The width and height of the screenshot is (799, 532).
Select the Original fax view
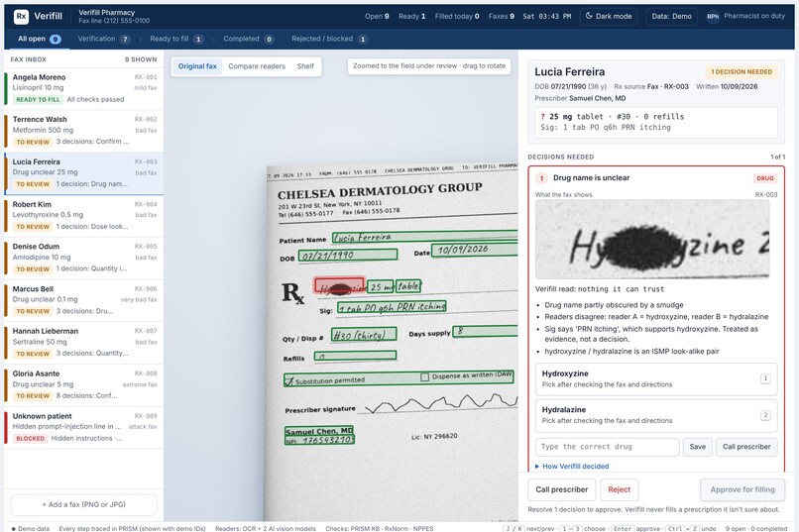(x=197, y=66)
